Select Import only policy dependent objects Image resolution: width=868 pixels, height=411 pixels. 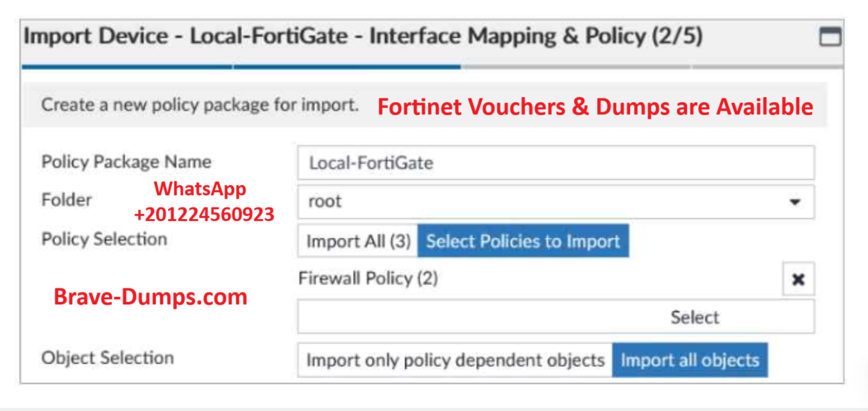[455, 360]
